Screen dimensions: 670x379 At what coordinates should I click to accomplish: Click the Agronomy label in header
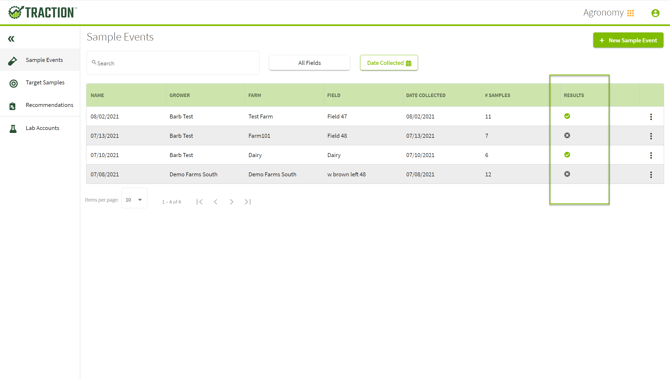[603, 13]
